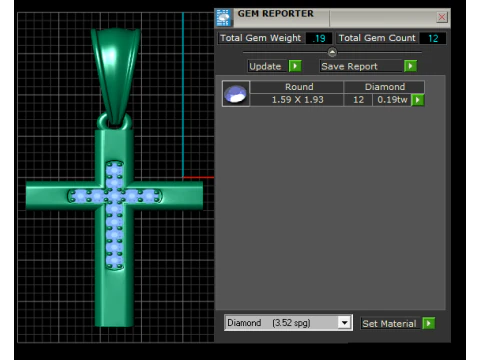
Task: Click the Update button label
Action: point(267,66)
